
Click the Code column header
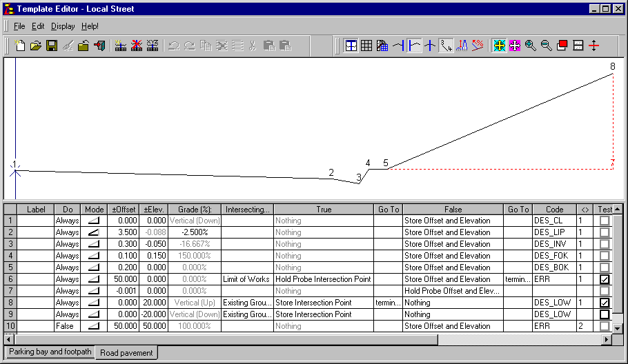pyautogui.click(x=555, y=210)
